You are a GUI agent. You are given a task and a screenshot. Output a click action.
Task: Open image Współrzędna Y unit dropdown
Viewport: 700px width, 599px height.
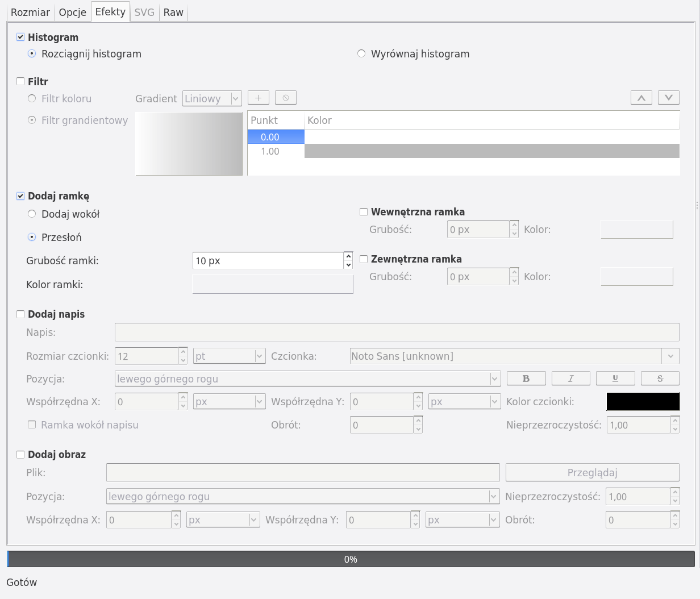(x=463, y=520)
